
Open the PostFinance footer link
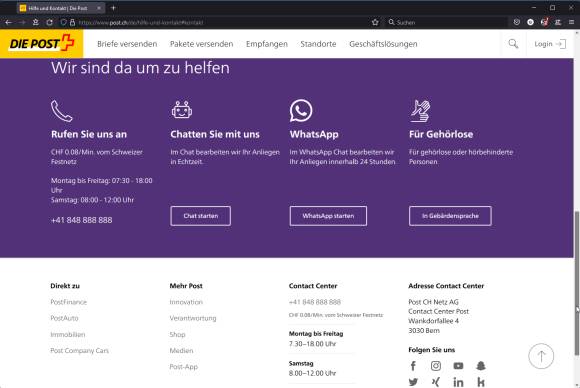coord(68,302)
